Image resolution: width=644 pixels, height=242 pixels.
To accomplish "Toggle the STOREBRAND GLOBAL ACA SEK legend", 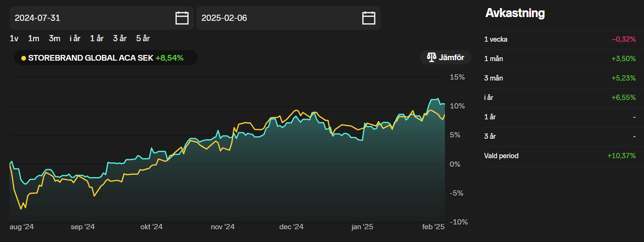I will click(105, 58).
